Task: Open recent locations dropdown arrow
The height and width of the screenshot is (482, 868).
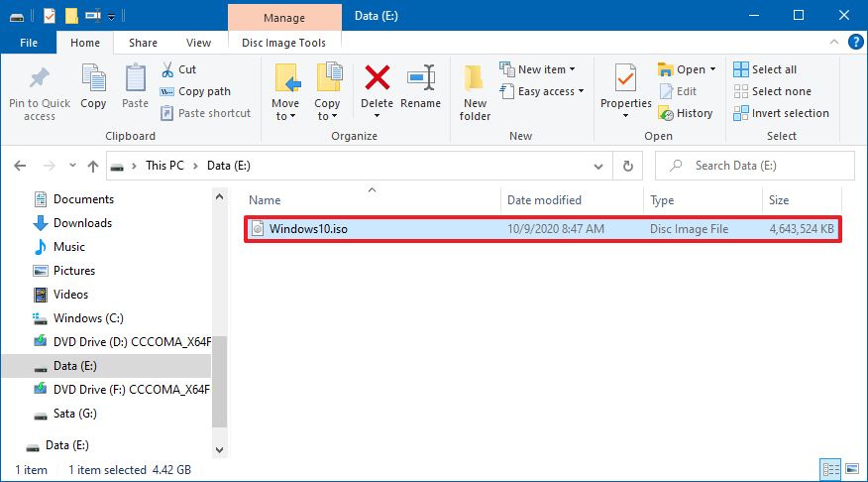Action: tap(72, 166)
